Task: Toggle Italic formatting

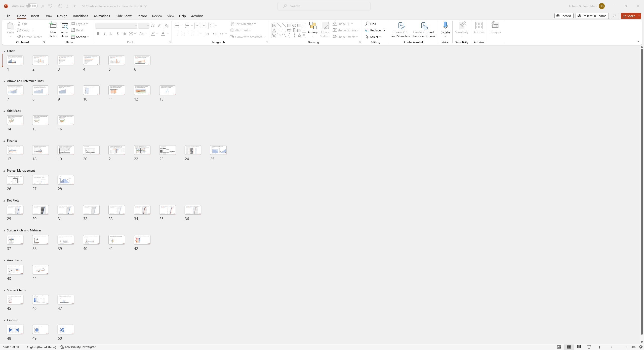Action: point(105,34)
